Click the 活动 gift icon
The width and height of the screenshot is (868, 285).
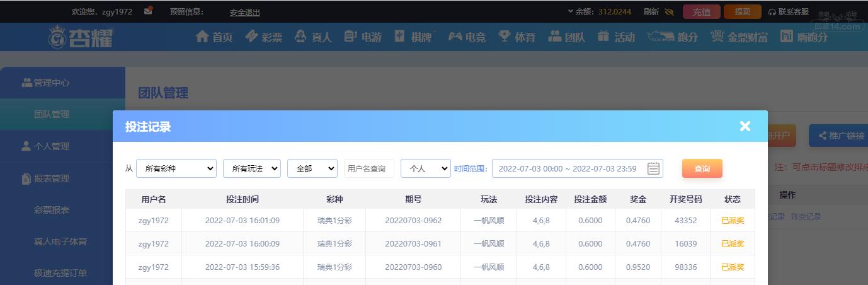pyautogui.click(x=604, y=37)
